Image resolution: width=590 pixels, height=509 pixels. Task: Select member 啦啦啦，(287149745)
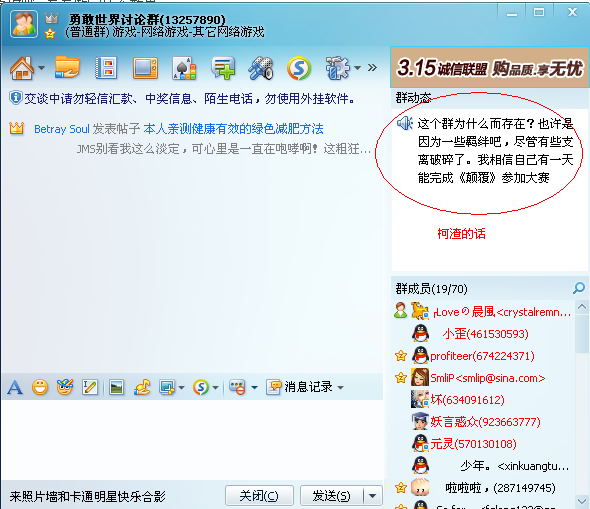tap(483, 488)
